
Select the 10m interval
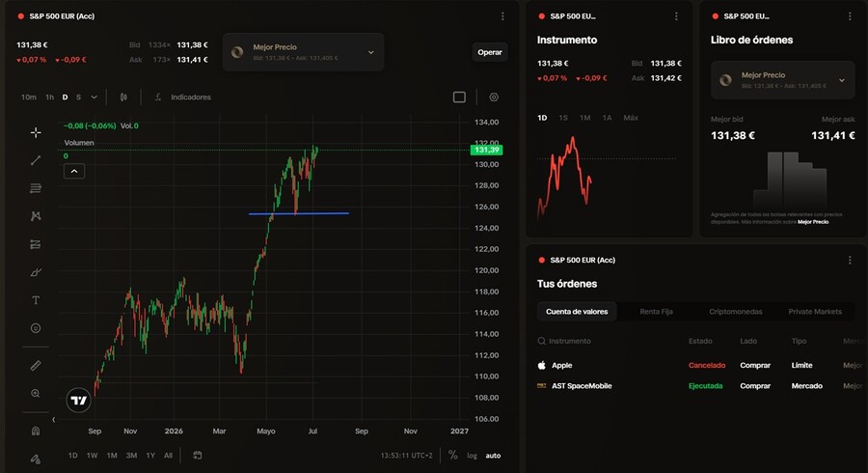29,97
